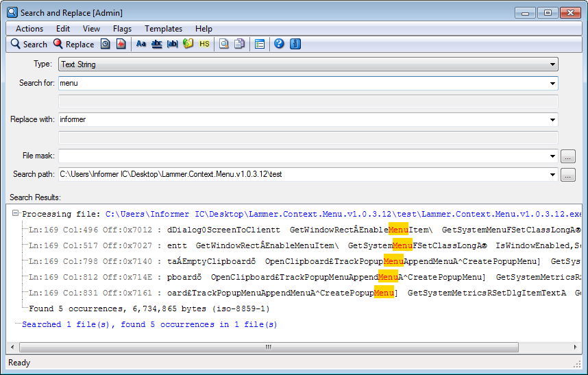Collapse the Processing file tree node

15,213
